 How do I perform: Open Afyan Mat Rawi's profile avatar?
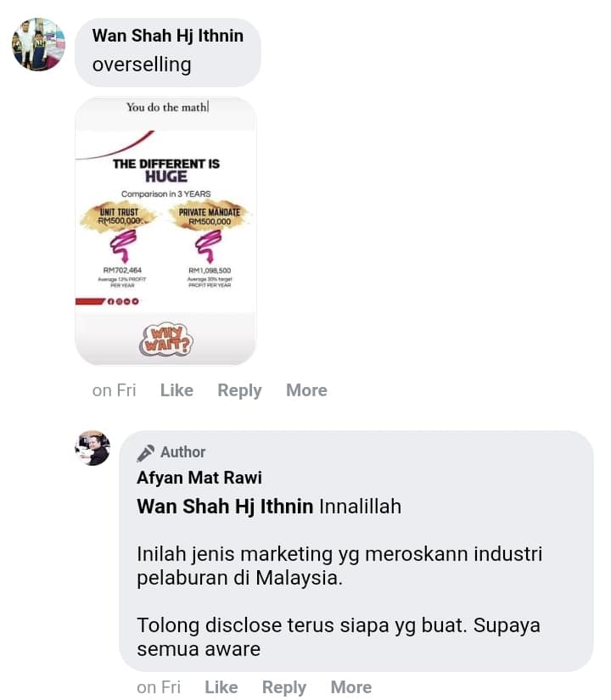pyautogui.click(x=92, y=448)
